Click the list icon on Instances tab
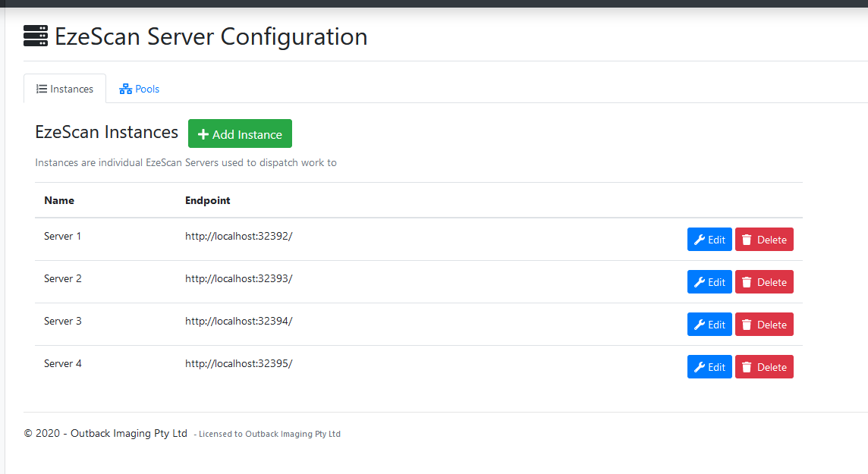Viewport: 868px width, 474px height. pos(42,89)
